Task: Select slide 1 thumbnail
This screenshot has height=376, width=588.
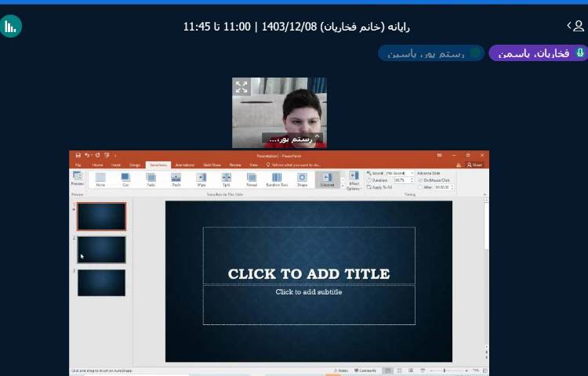Action: click(x=101, y=216)
